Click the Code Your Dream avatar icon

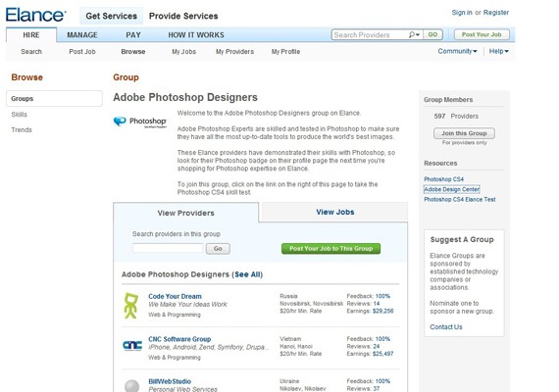tap(130, 306)
